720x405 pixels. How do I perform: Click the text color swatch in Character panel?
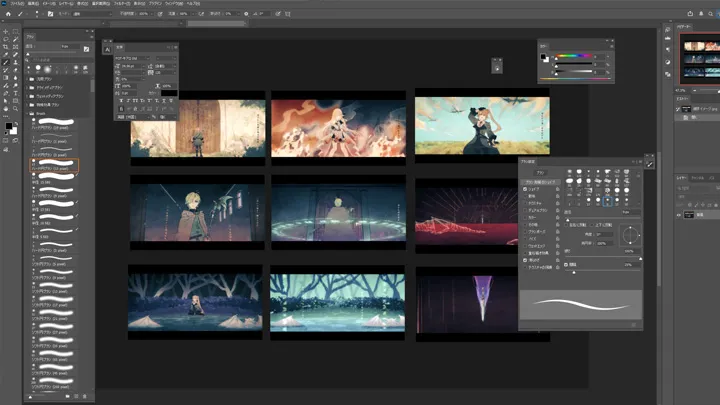tap(169, 93)
